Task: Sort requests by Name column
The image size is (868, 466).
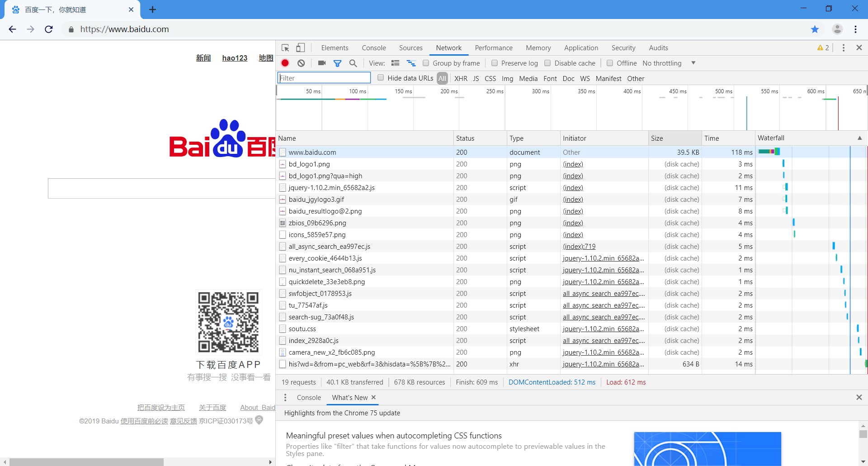Action: tap(365, 138)
